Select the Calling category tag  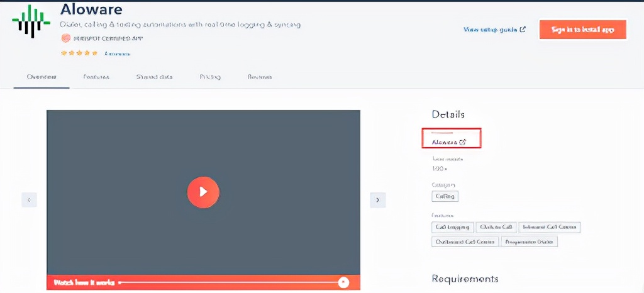[x=445, y=196]
